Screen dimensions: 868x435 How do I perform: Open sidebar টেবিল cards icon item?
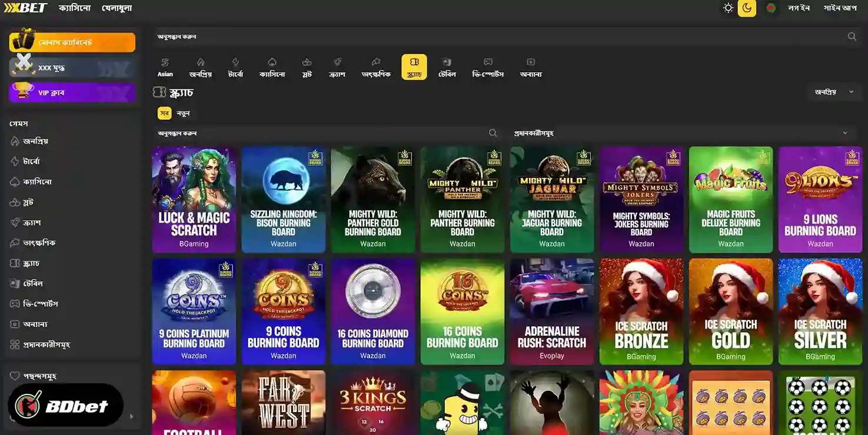coord(26,283)
